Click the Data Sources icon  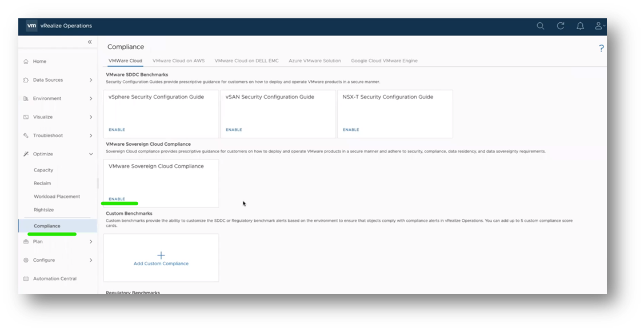click(26, 79)
